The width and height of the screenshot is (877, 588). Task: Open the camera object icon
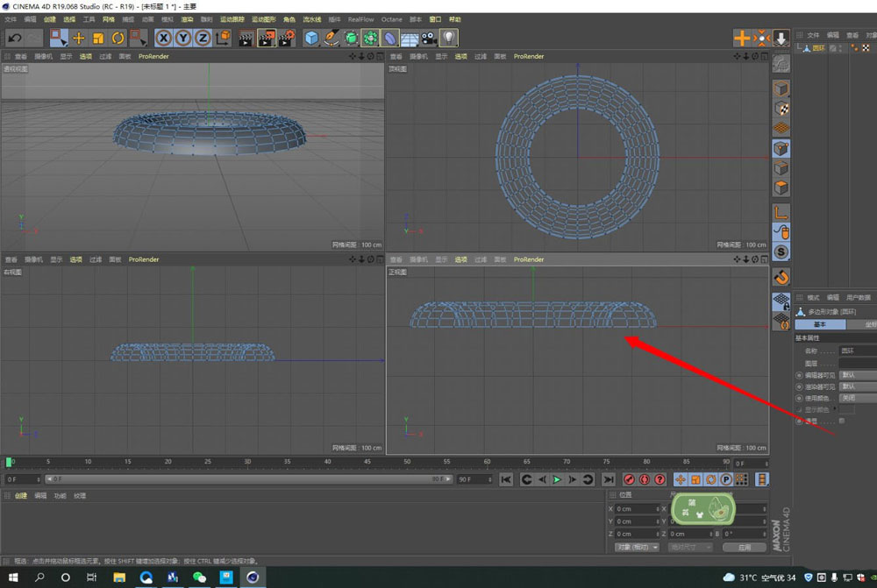click(x=429, y=38)
